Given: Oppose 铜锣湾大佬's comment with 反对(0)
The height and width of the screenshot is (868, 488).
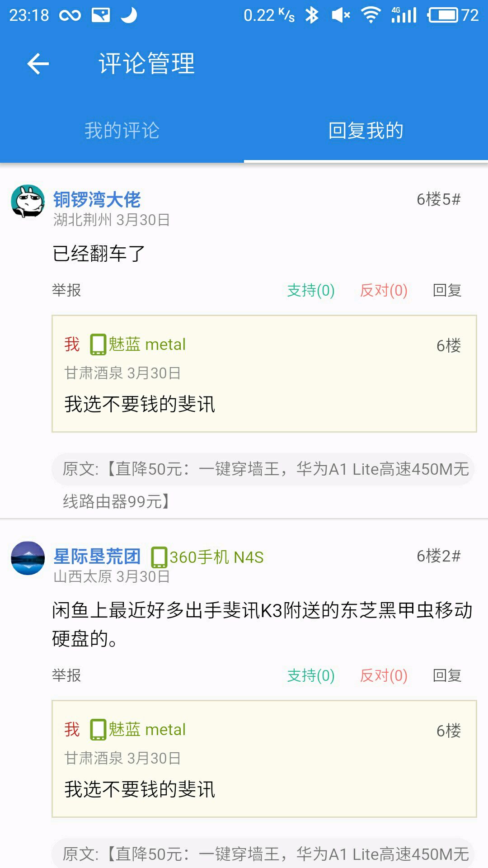Looking at the screenshot, I should 384,290.
